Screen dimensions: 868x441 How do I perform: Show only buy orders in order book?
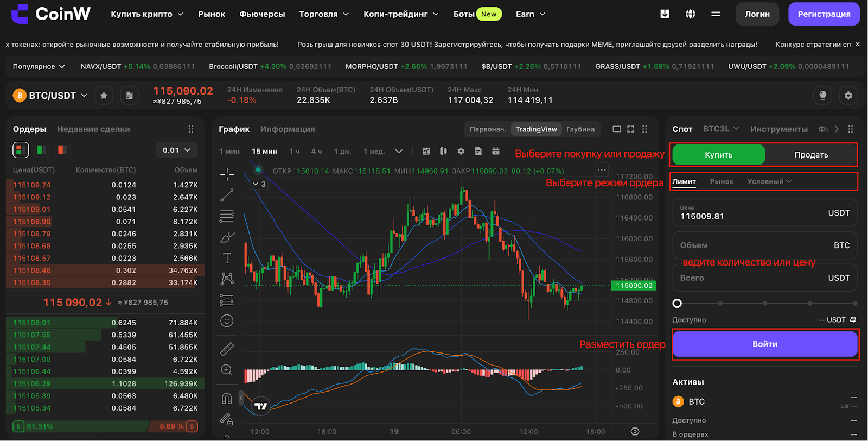click(42, 150)
